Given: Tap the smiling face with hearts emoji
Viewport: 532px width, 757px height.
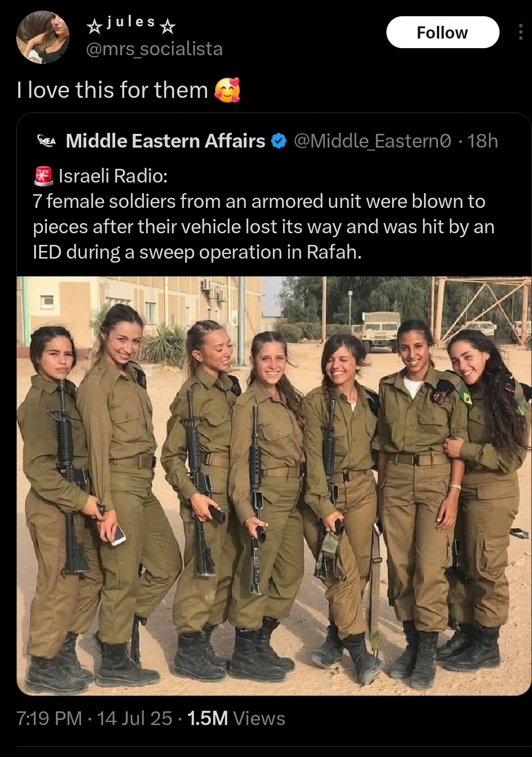Looking at the screenshot, I should [227, 90].
